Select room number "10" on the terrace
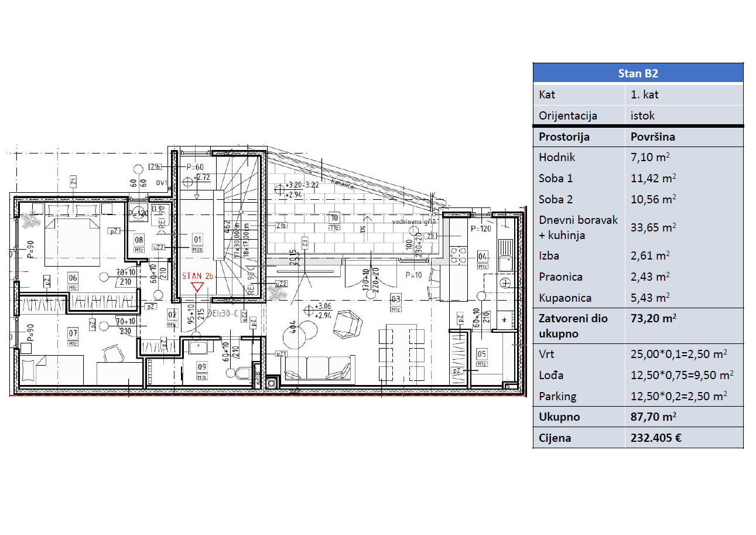 (x=334, y=218)
